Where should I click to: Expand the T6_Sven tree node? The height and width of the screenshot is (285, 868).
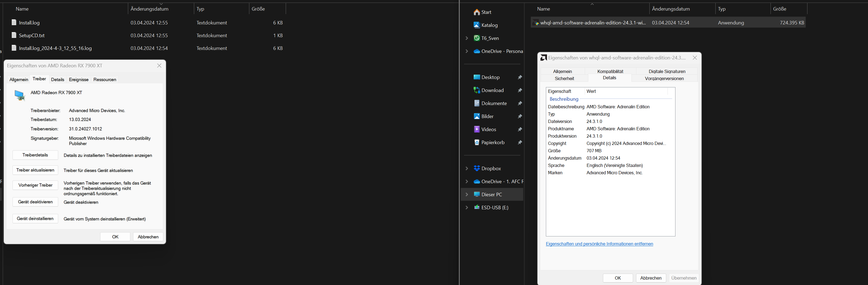(467, 38)
